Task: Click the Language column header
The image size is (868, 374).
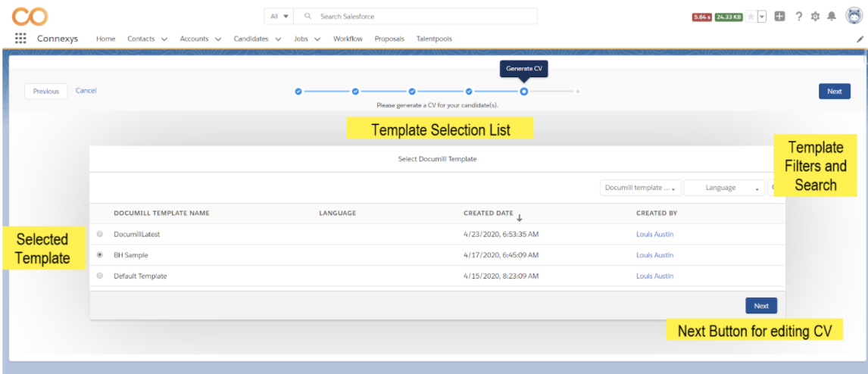Action: 337,213
